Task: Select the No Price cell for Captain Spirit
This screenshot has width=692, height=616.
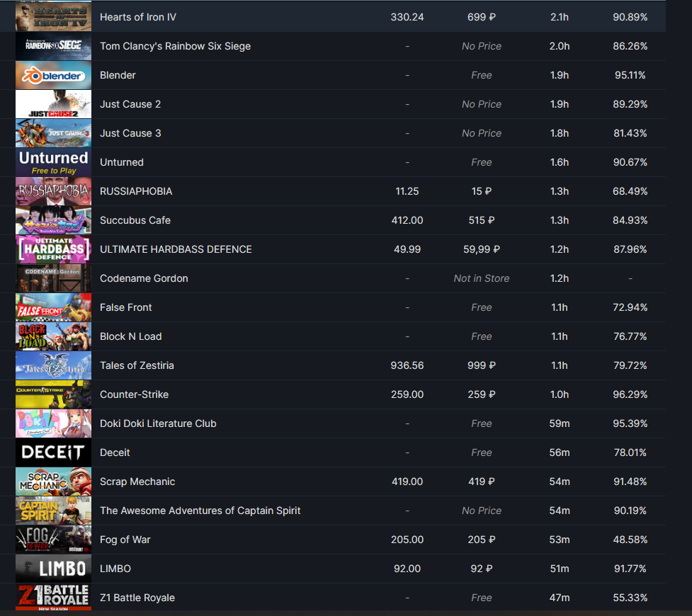Action: (482, 511)
